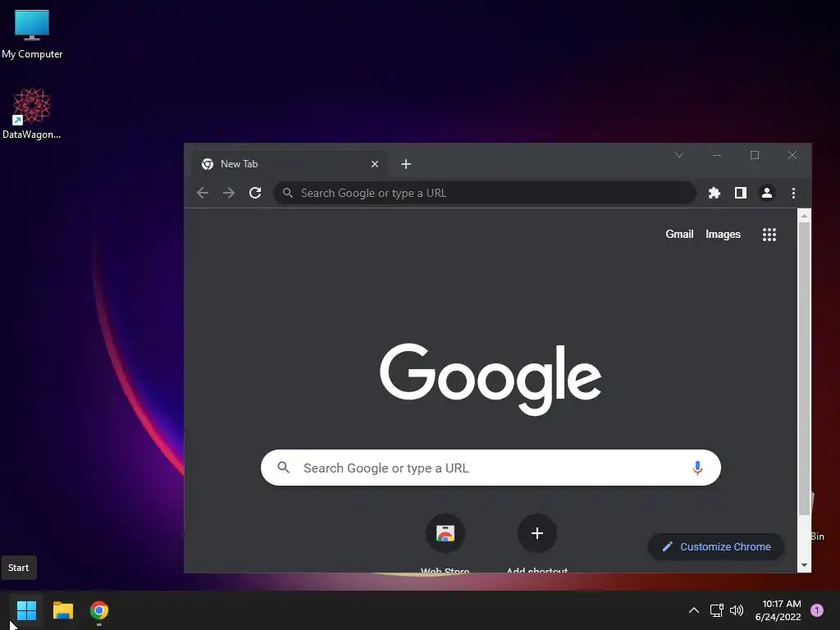Go back with Chrome's back arrow
Image resolution: width=840 pixels, height=630 pixels.
(203, 193)
